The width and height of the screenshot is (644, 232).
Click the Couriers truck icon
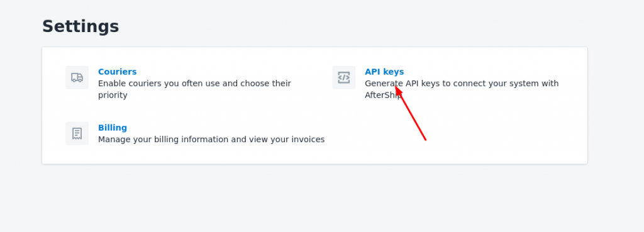[77, 77]
